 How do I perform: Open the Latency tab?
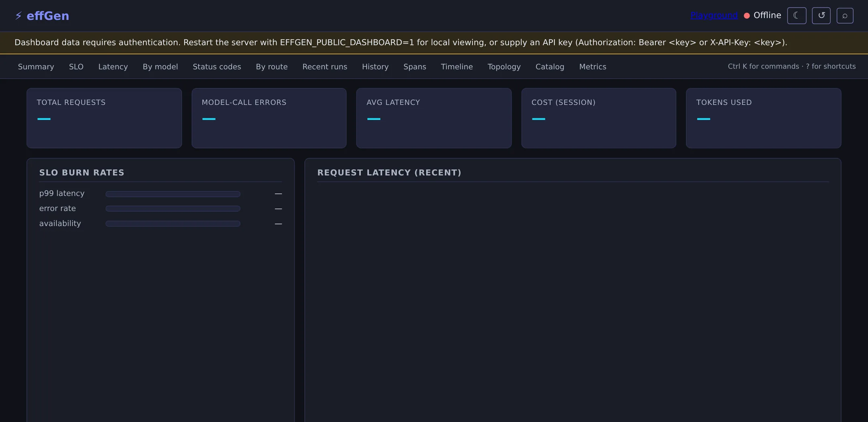click(113, 67)
